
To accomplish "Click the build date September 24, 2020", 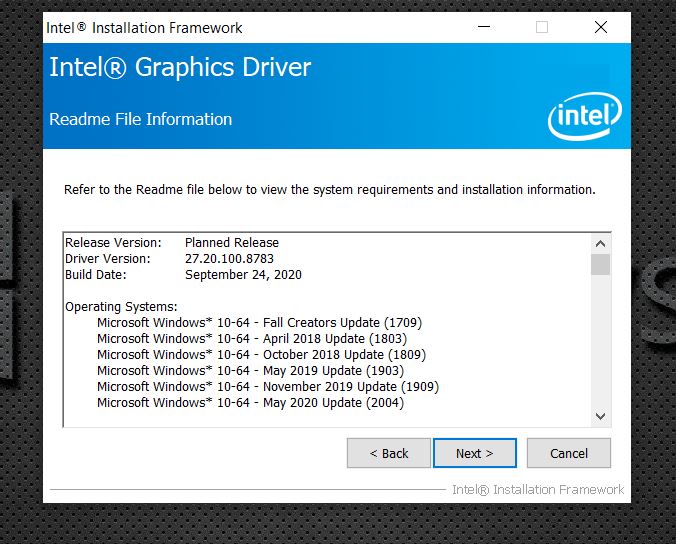I will 243,275.
